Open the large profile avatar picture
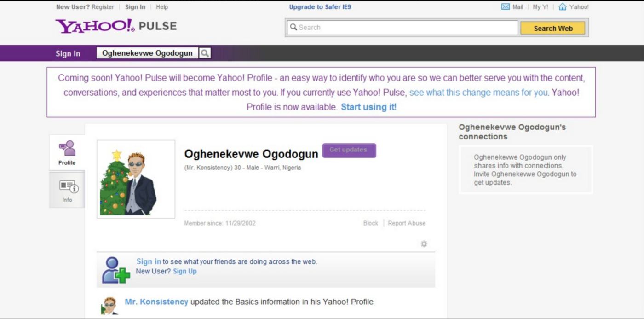Screen dimensions: 644x319 [x=136, y=179]
